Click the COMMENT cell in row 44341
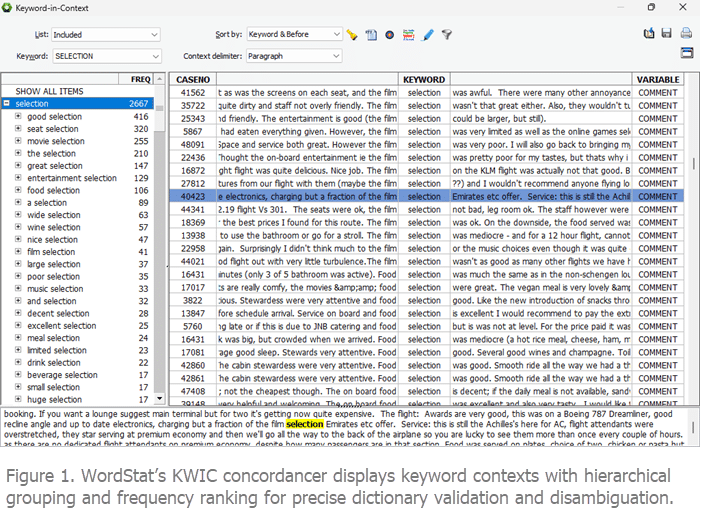This screenshot has width=701, height=525. [x=658, y=209]
